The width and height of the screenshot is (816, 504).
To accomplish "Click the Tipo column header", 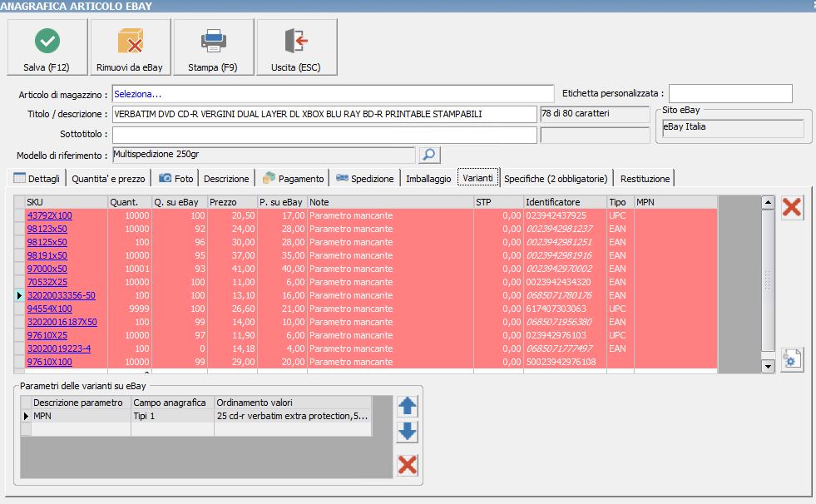I will [x=621, y=202].
